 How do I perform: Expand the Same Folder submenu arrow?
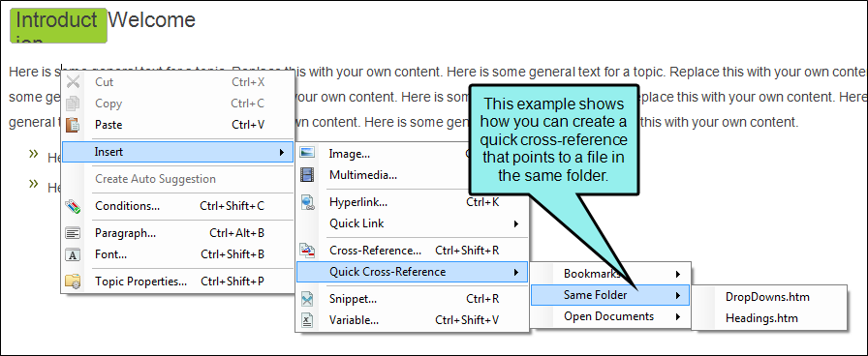point(677,295)
